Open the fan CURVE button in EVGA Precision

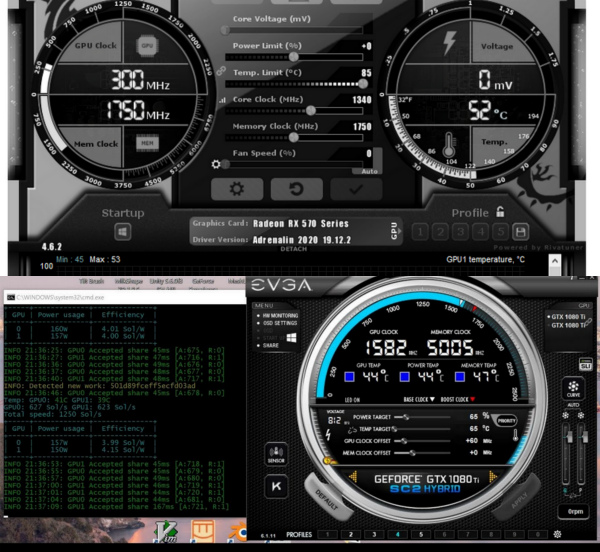tap(573, 388)
